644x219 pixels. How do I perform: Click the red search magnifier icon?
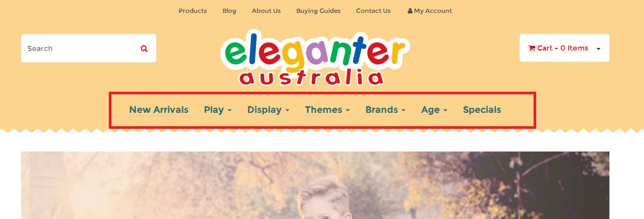pos(144,48)
